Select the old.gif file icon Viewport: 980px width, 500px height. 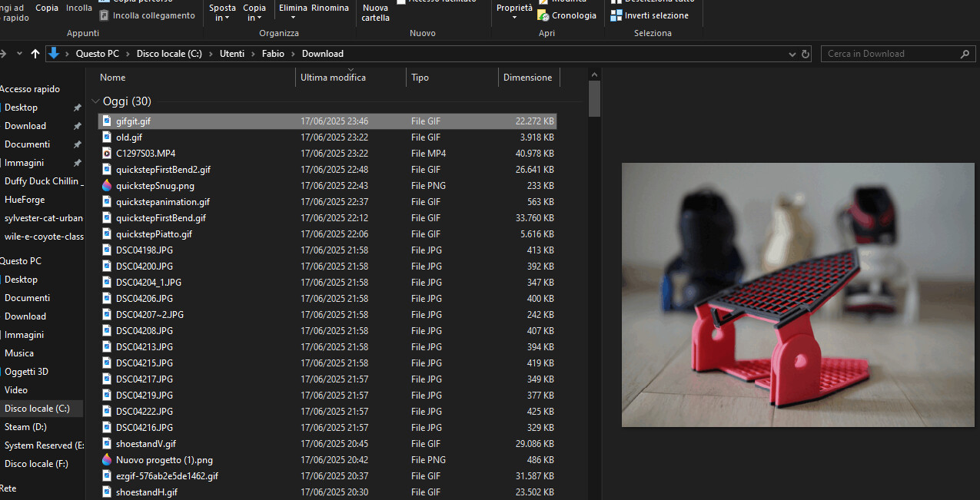[108, 137]
